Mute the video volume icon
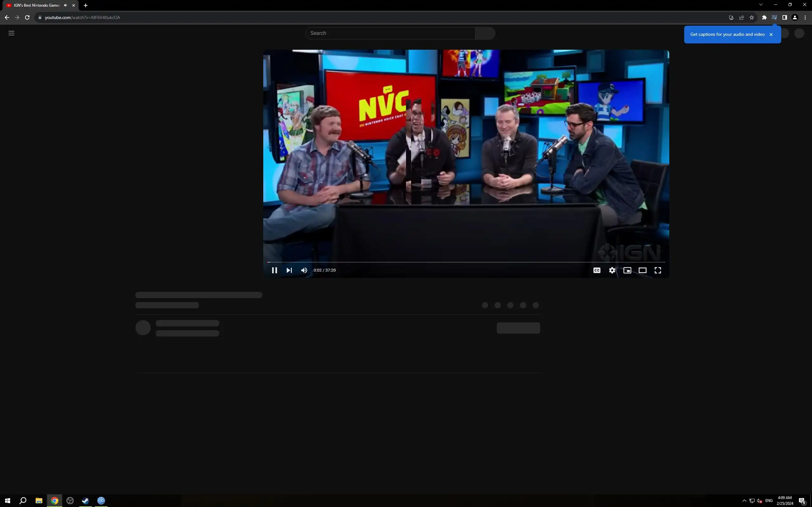 pos(304,270)
